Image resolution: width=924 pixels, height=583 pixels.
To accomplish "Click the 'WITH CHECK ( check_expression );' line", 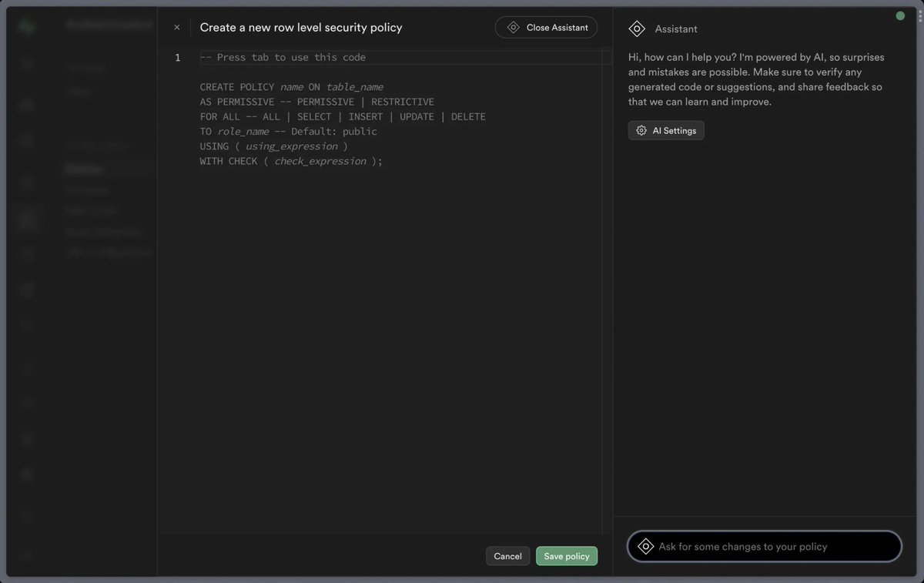I will click(291, 161).
